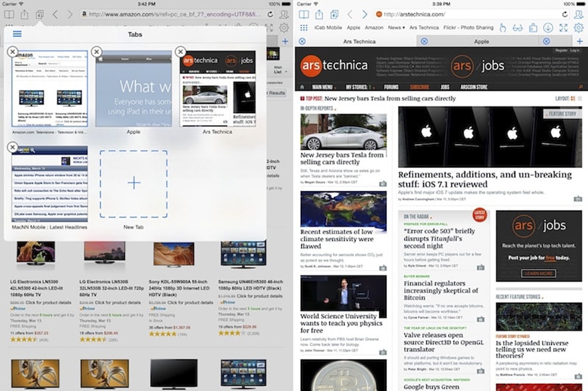
Task: Click LEARN MORE in ars jobs ad
Action: pyautogui.click(x=538, y=273)
